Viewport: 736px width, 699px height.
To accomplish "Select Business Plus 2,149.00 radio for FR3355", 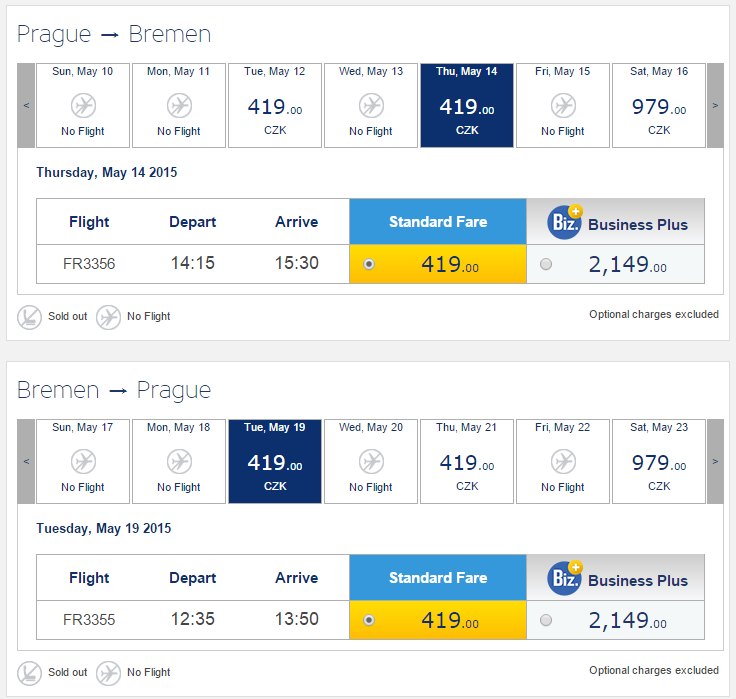I will point(546,620).
